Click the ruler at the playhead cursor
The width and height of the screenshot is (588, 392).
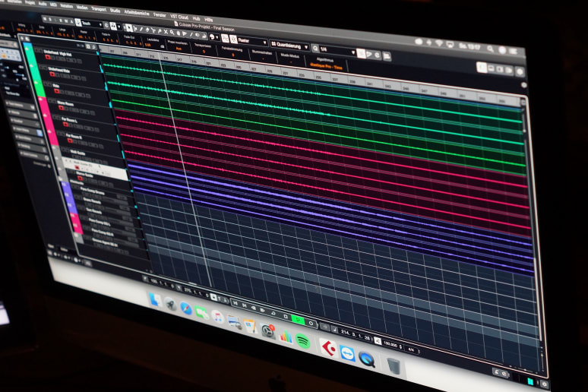[x=161, y=57]
